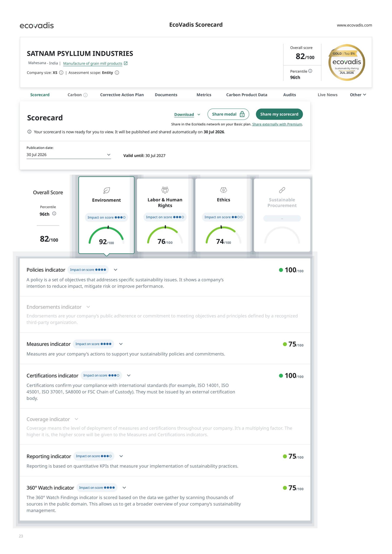Open Share externally with Premium link

point(277,124)
